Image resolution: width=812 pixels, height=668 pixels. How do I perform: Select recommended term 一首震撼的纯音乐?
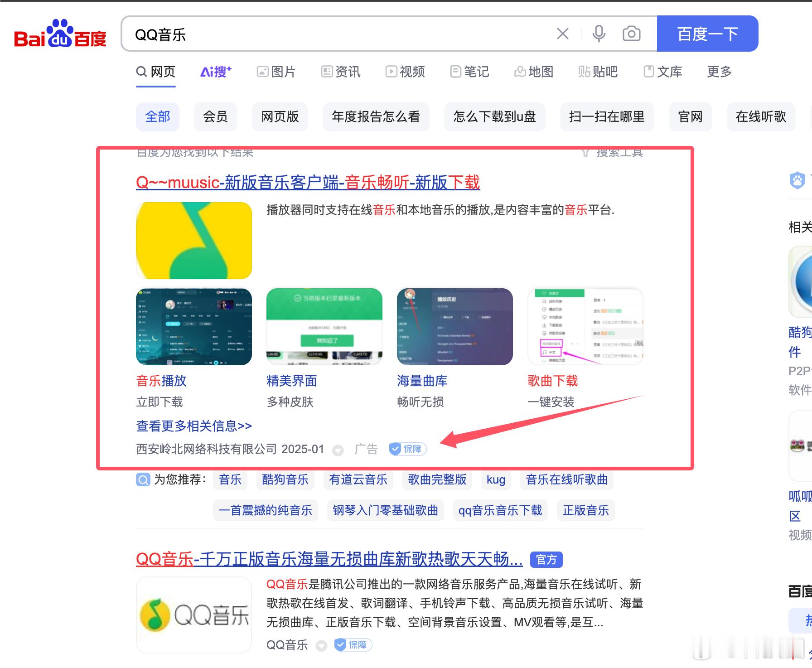[x=266, y=510]
